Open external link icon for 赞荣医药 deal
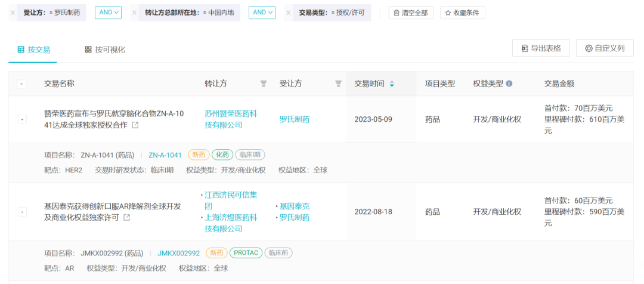 point(135,125)
